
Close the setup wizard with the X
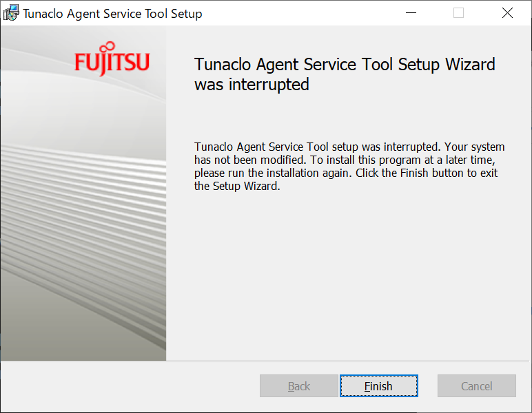pyautogui.click(x=507, y=13)
